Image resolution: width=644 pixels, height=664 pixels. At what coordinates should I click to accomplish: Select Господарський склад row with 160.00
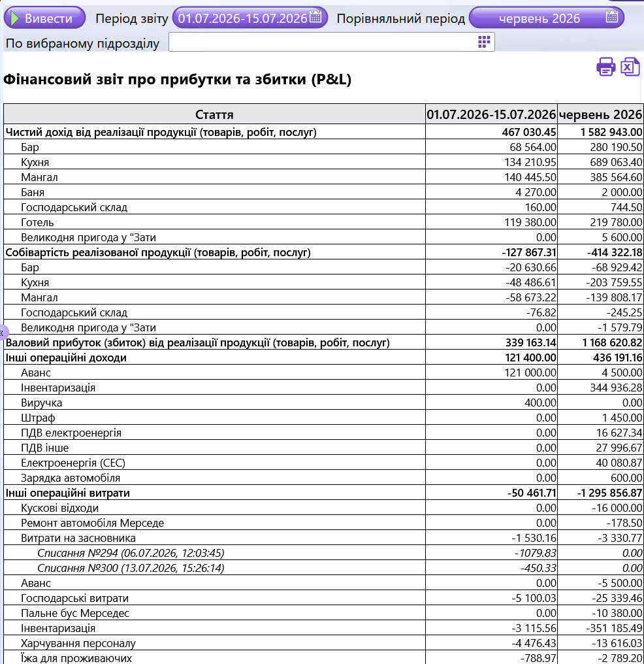(323, 207)
